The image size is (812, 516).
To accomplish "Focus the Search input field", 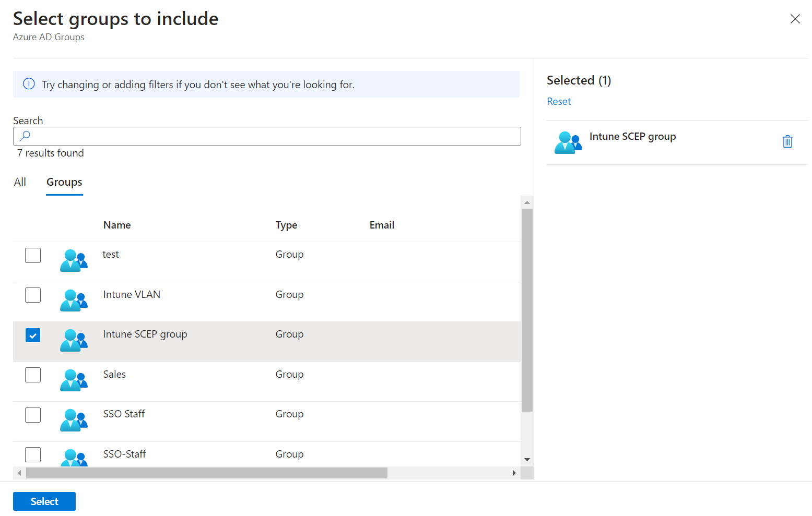I will pyautogui.click(x=272, y=136).
